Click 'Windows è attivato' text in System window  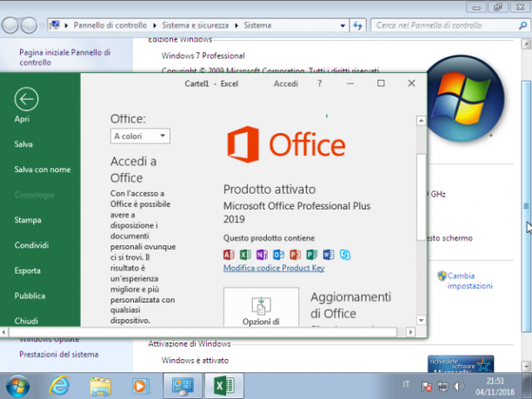[195, 361]
